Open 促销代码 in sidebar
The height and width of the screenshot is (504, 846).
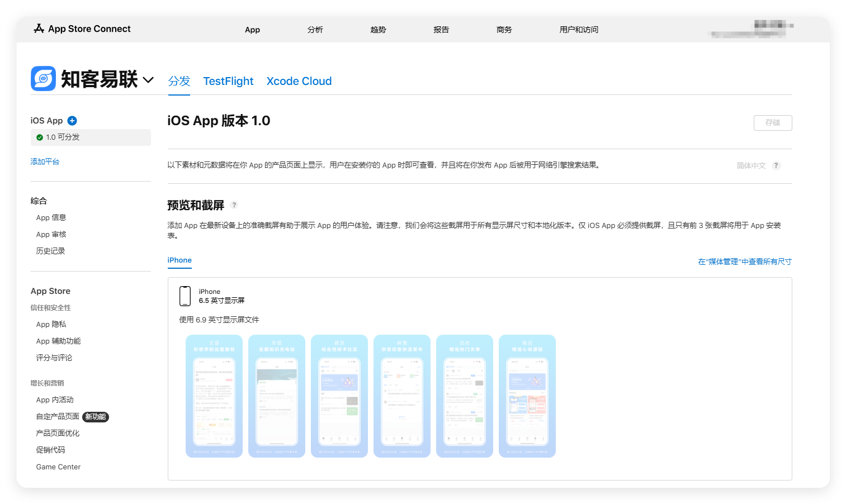(51, 450)
